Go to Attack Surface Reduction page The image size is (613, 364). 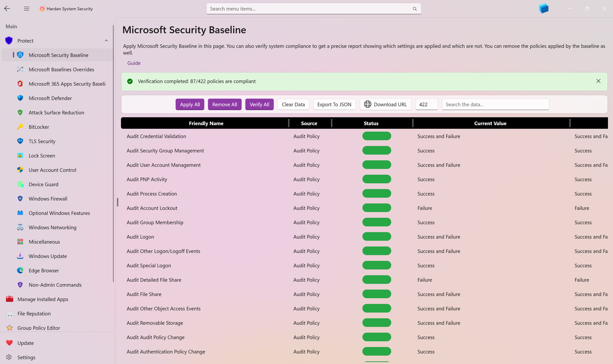[x=56, y=112]
